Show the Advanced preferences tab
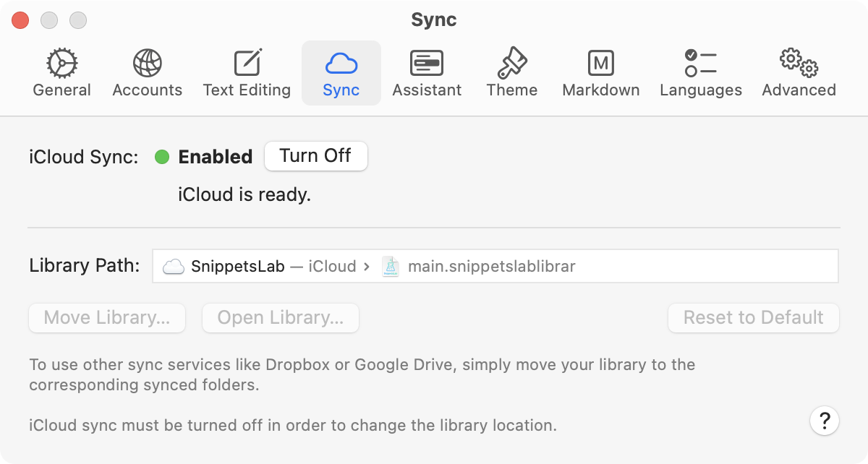This screenshot has width=868, height=464. [799, 73]
